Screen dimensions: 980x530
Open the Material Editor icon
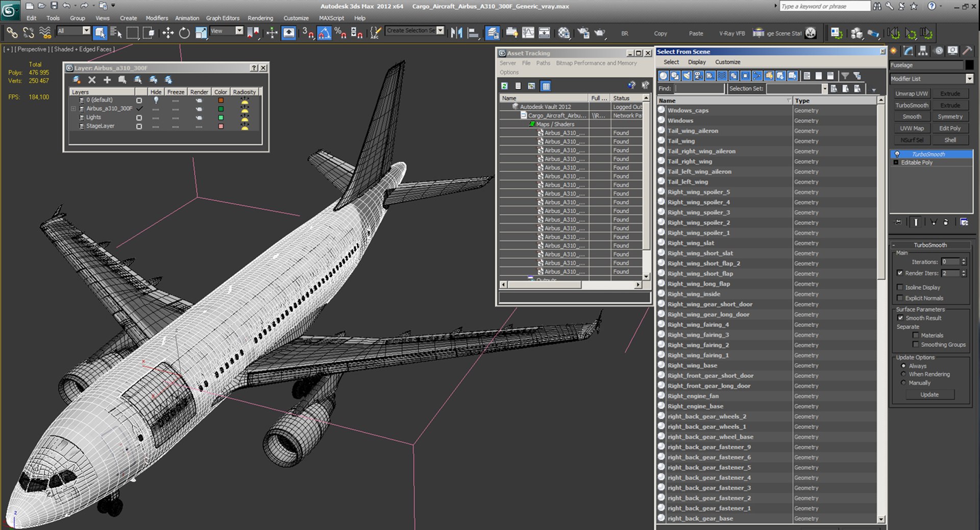click(563, 33)
